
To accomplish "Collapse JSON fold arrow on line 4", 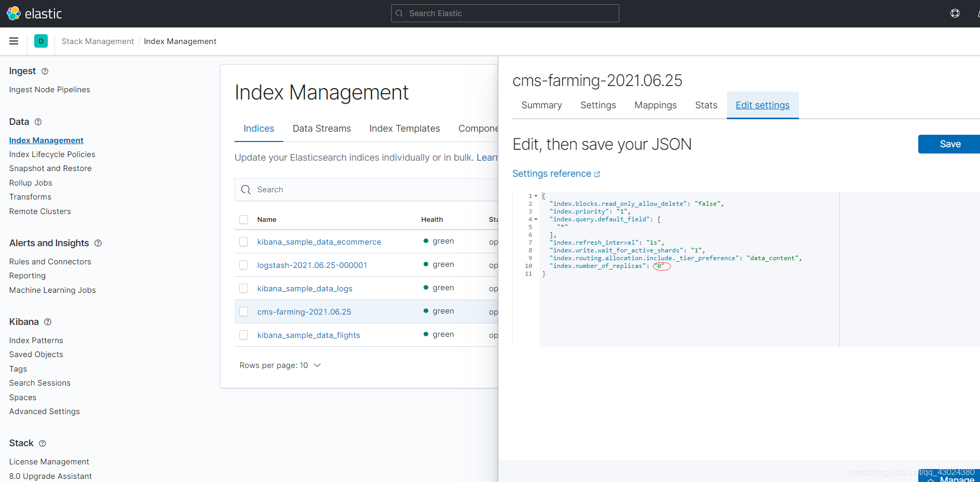I will coord(536,219).
